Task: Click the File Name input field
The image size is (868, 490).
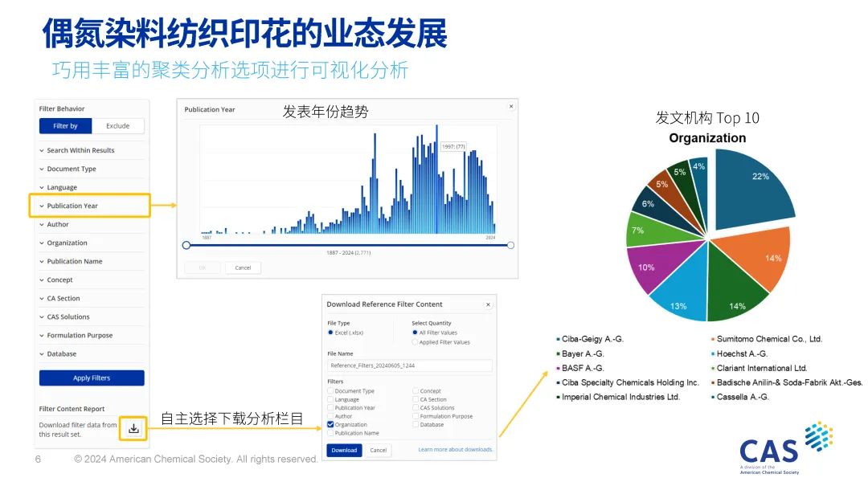Action: (410, 365)
